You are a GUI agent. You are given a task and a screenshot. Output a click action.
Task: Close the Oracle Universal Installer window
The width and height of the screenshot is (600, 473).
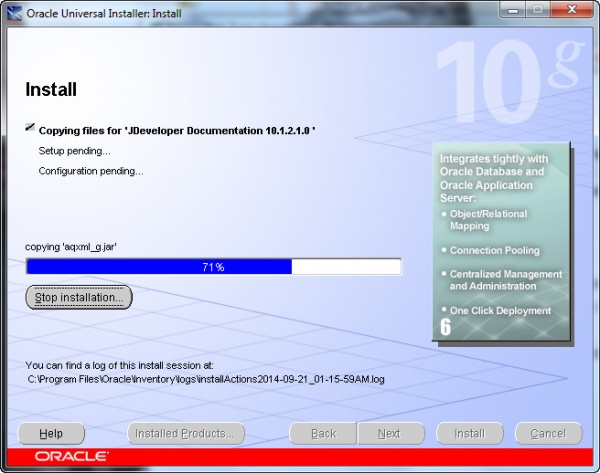(571, 10)
